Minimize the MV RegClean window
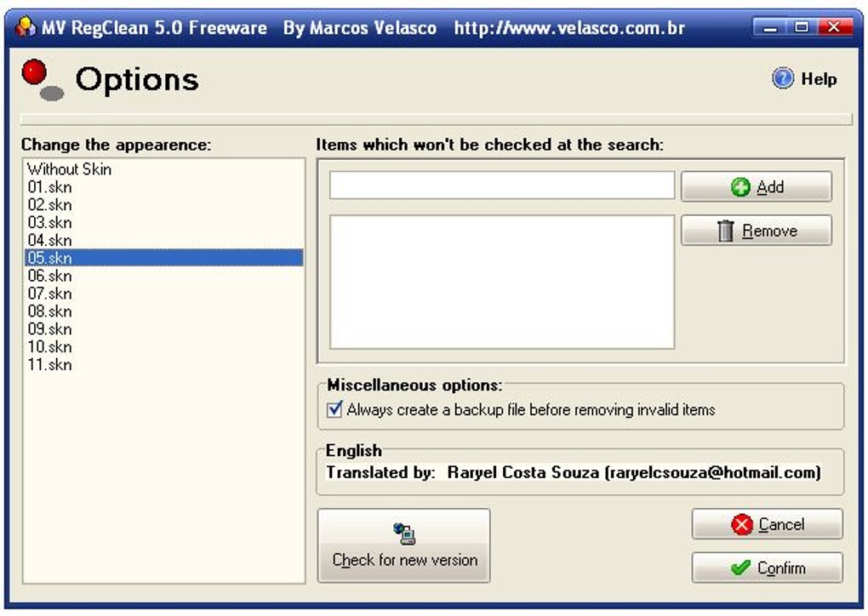The width and height of the screenshot is (868, 616). click(770, 27)
